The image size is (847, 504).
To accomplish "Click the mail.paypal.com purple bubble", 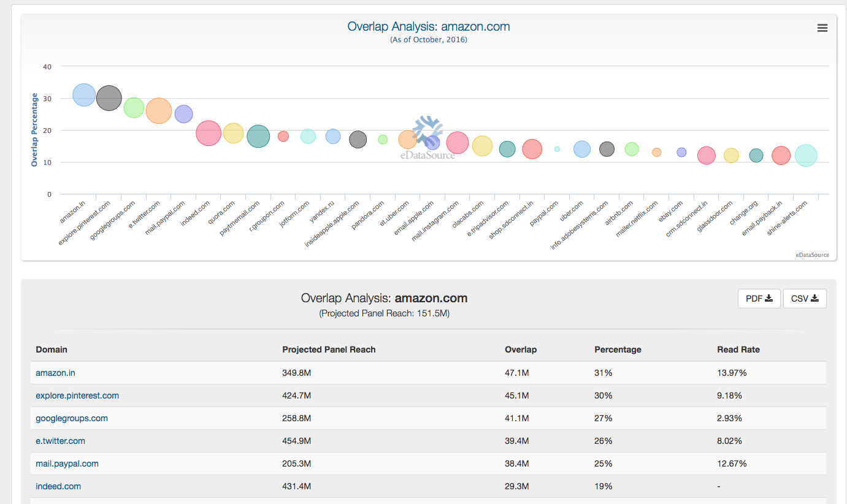I will [x=184, y=113].
